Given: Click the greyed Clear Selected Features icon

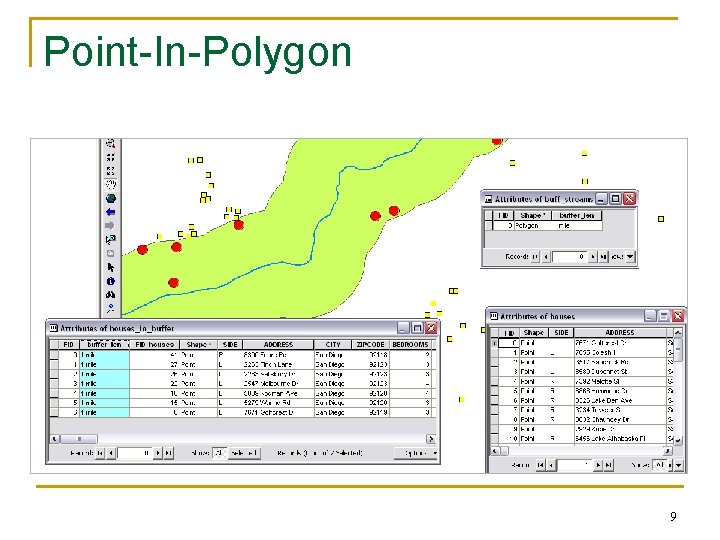Looking at the screenshot, I should pos(110,253).
